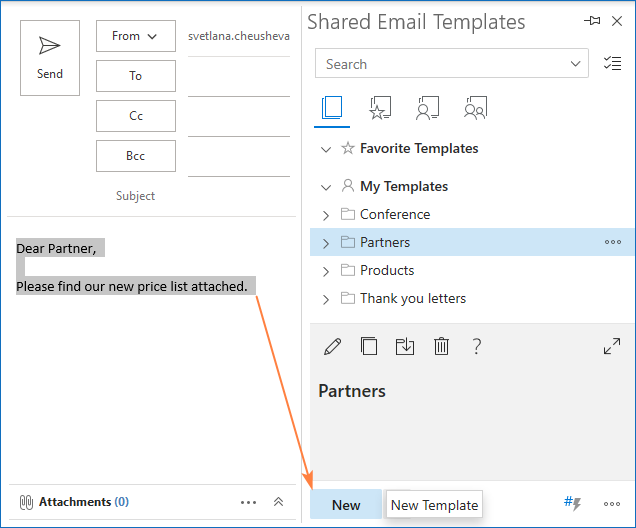Pin the Shared Email Templates pane
Viewport: 636px width, 528px height.
[593, 21]
